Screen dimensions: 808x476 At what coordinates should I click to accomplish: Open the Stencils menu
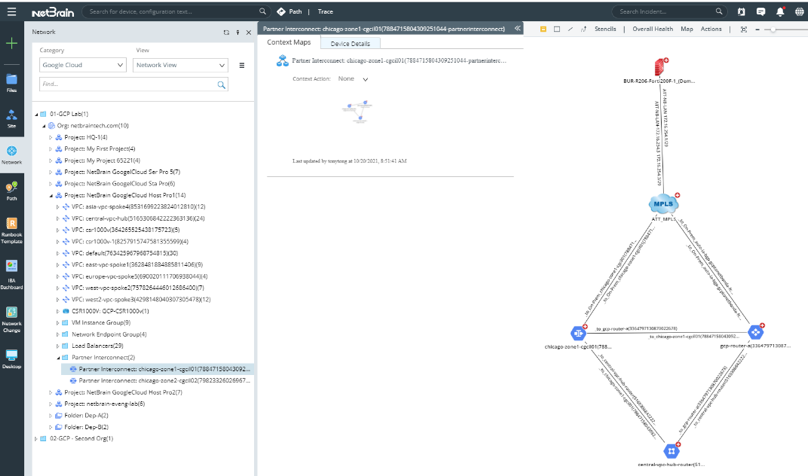coord(605,29)
